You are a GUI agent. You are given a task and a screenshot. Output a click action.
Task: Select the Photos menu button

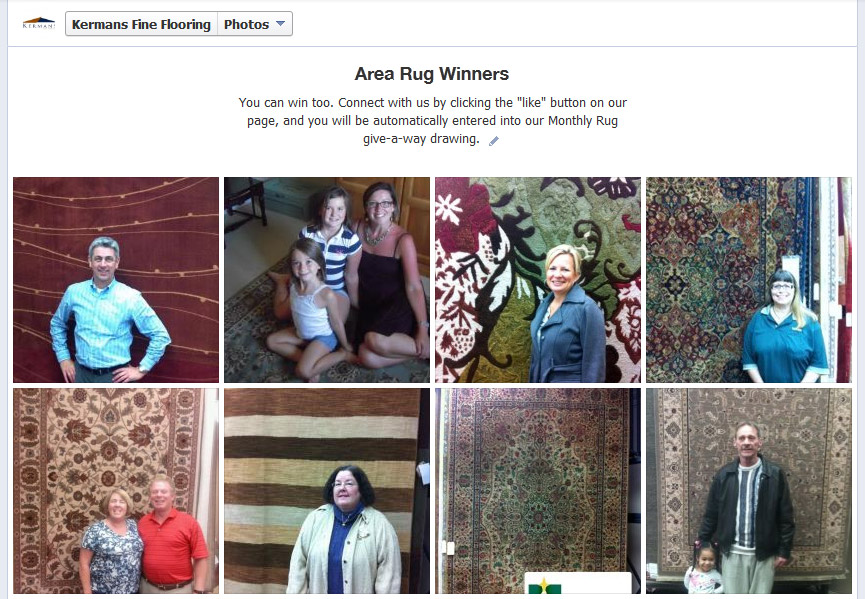click(255, 24)
